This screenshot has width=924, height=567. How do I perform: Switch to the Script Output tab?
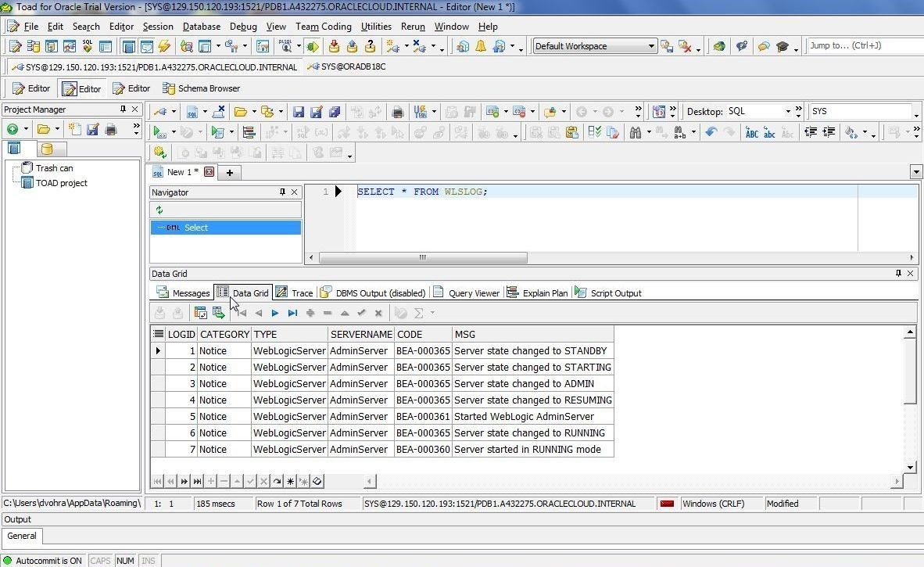click(x=608, y=293)
